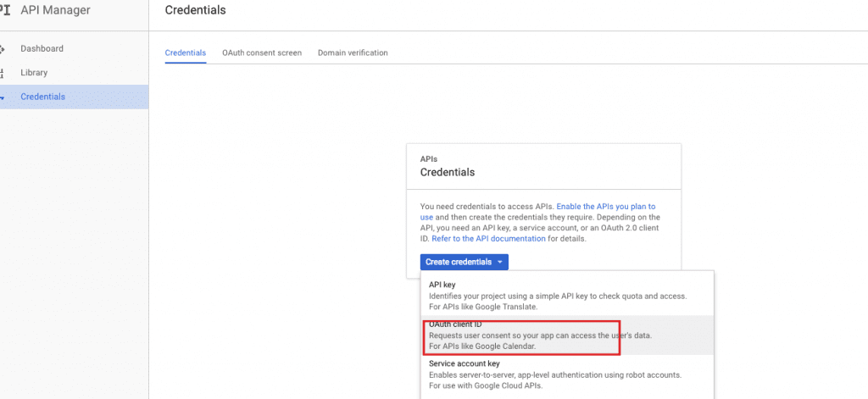Choose Service account key menu option

click(x=567, y=374)
